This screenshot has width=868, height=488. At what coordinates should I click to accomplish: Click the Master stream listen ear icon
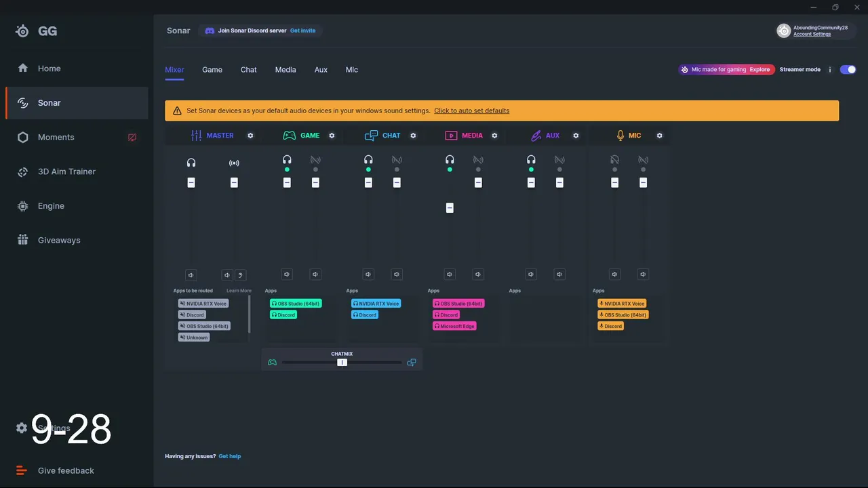(240, 275)
